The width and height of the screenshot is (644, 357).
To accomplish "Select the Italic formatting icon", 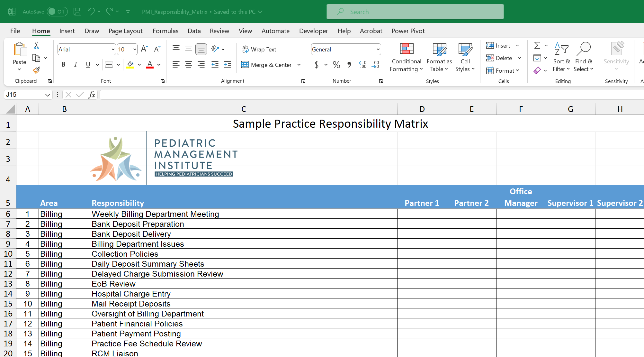I will (x=76, y=64).
